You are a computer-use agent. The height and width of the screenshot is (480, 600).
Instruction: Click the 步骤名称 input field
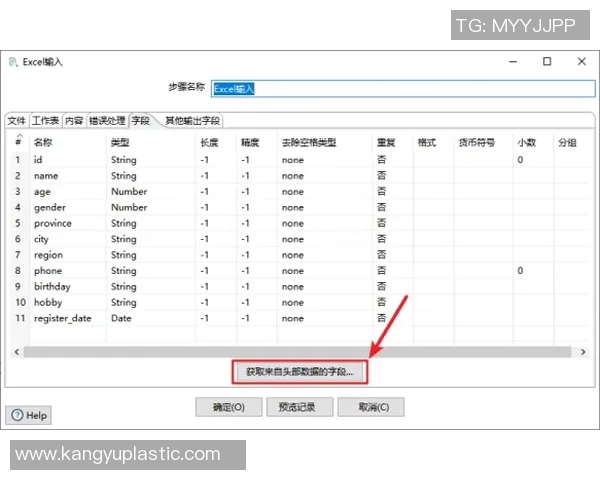[403, 89]
